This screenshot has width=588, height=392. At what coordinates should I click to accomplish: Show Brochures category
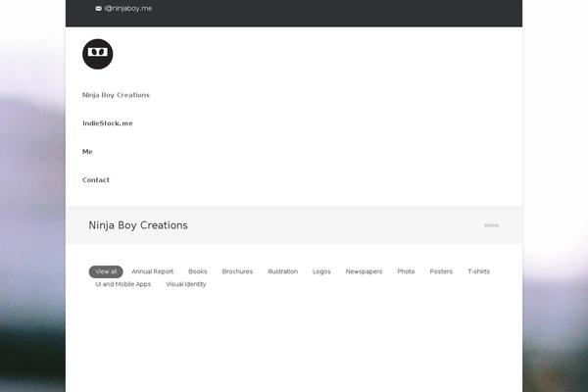237,271
